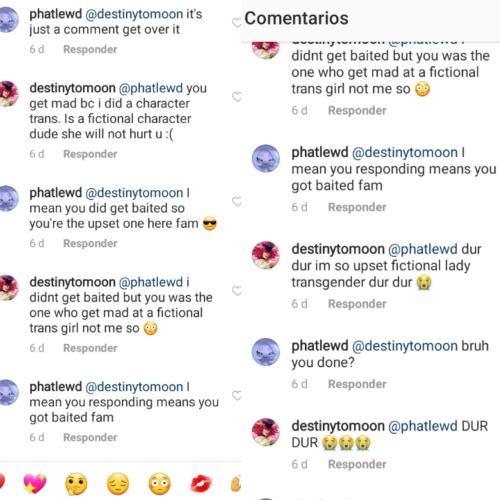
Task: Tap Responder under "transgender dur dur" comment
Action: (x=357, y=304)
